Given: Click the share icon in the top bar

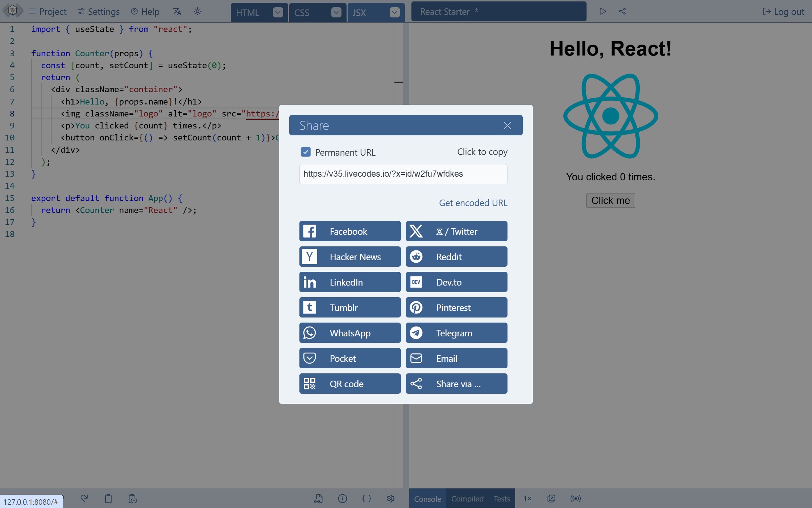Looking at the screenshot, I should 622,11.
